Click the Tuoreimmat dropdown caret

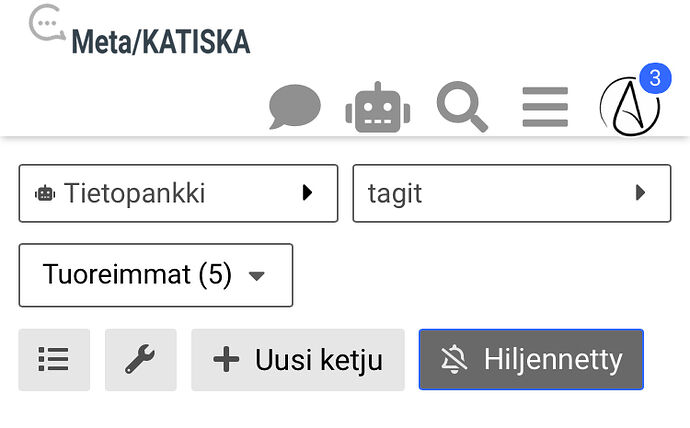[256, 276]
